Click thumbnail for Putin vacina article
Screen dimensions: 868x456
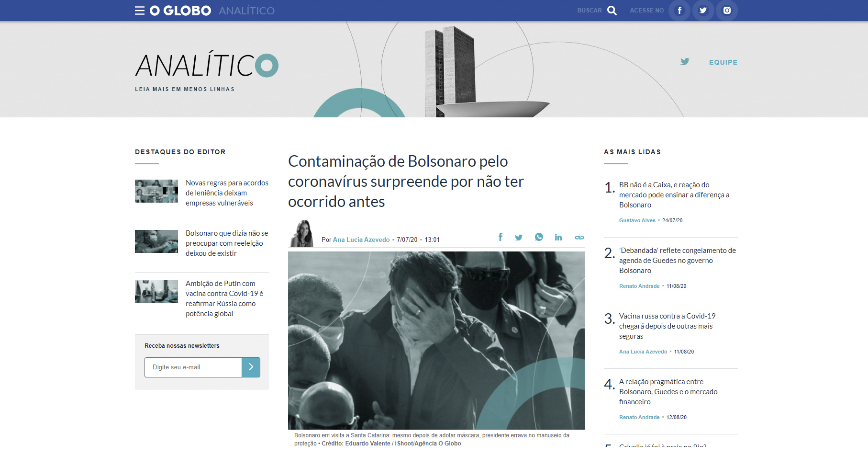[x=156, y=292]
